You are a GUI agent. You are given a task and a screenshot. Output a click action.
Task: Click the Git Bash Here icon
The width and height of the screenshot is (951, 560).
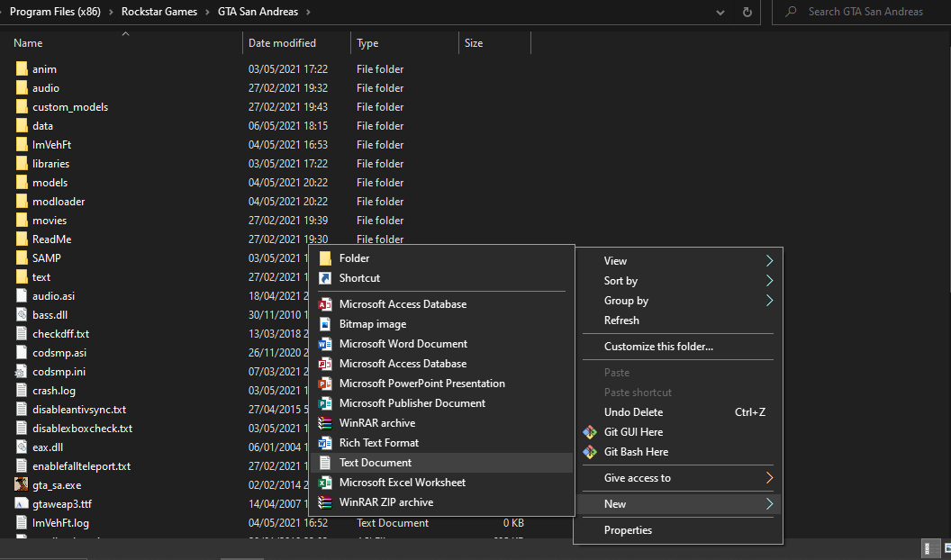pyautogui.click(x=590, y=452)
